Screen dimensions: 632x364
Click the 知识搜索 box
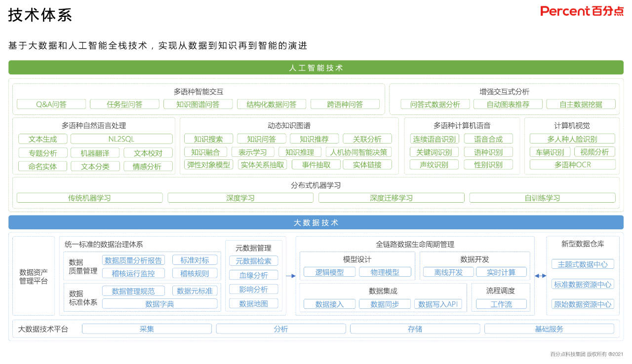pos(208,139)
